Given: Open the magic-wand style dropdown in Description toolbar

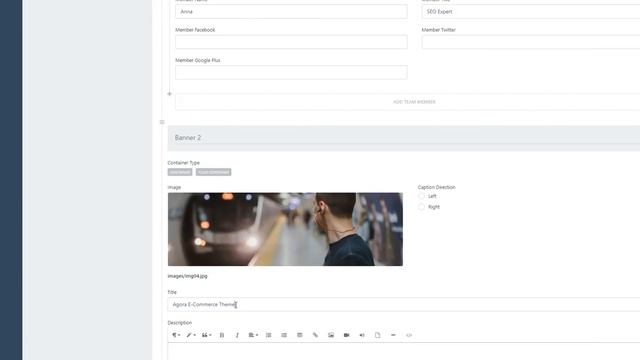Looking at the screenshot, I should tap(191, 335).
